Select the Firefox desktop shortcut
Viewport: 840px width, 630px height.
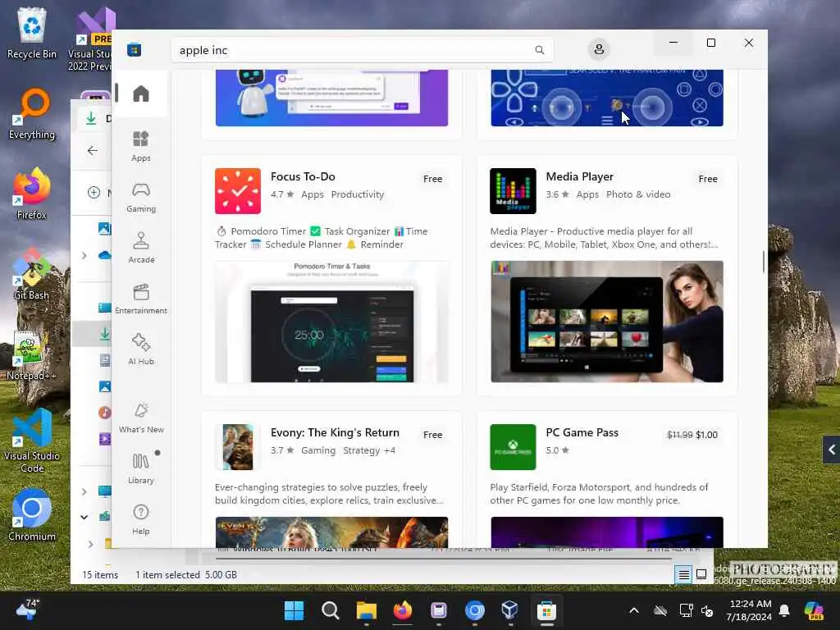(x=32, y=194)
